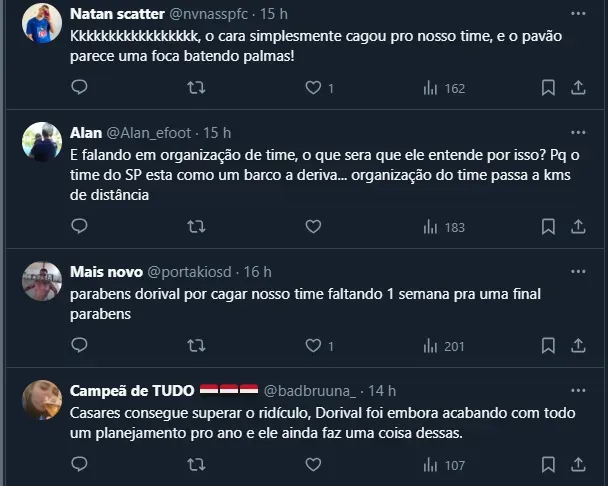Bookmark Natan scatter's tweet
This screenshot has width=608, height=486.
(548, 88)
